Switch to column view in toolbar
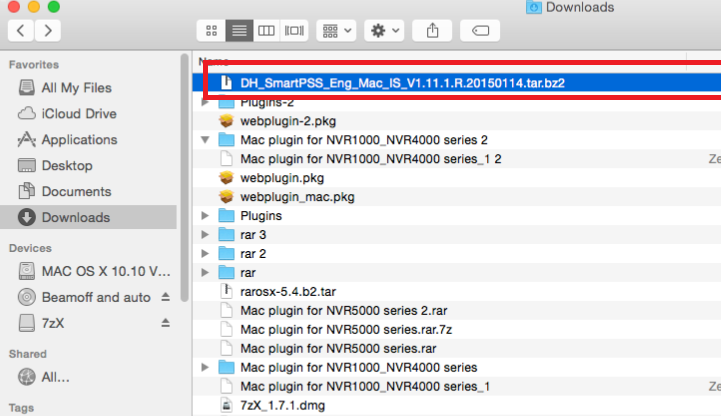 point(266,31)
